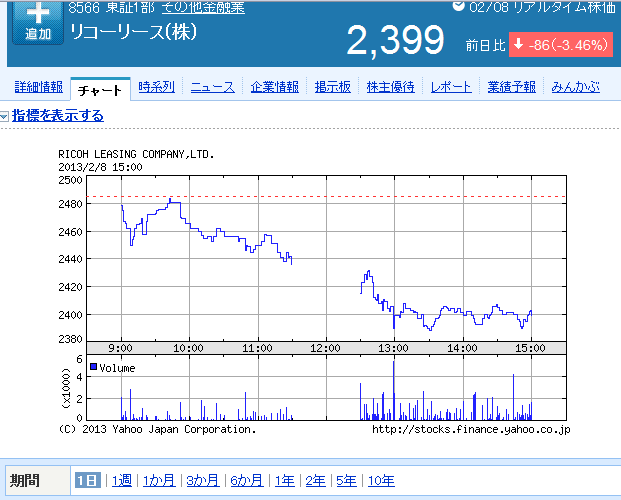This screenshot has height=500, width=621.
Task: Select the 5年 period link
Action: (x=346, y=481)
